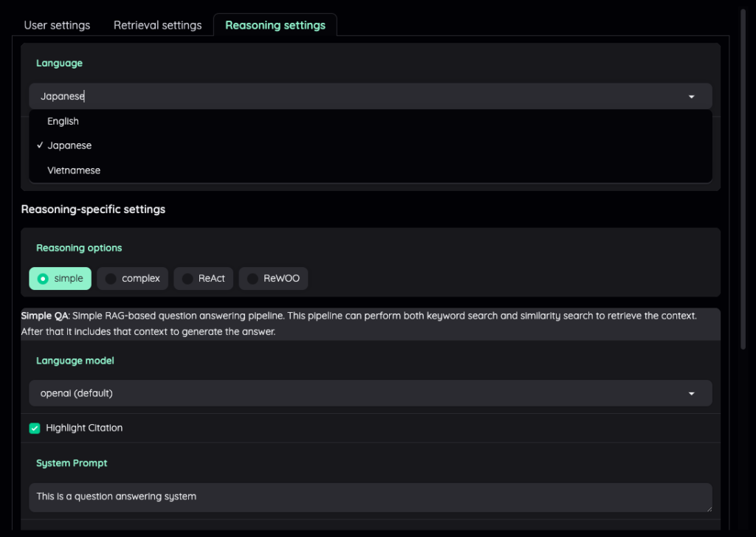The image size is (756, 537).
Task: Choose the ReWOO reasoning pipeline
Action: click(x=273, y=278)
